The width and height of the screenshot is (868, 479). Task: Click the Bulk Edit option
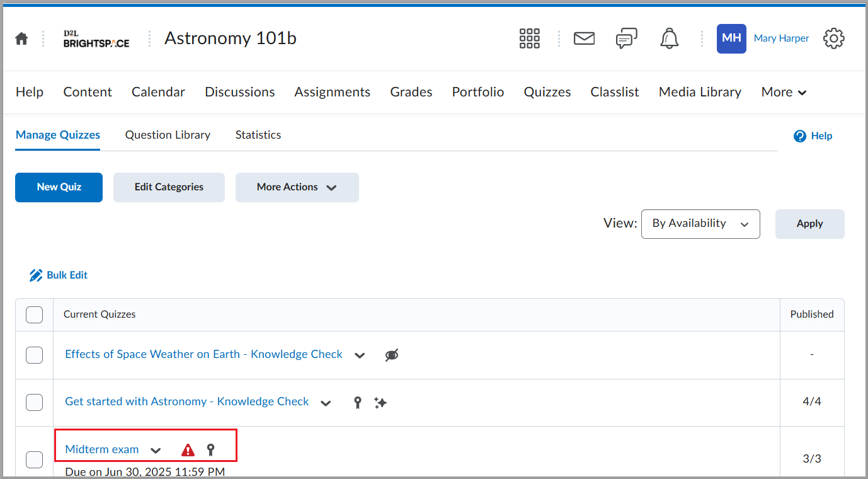pyautogui.click(x=59, y=275)
